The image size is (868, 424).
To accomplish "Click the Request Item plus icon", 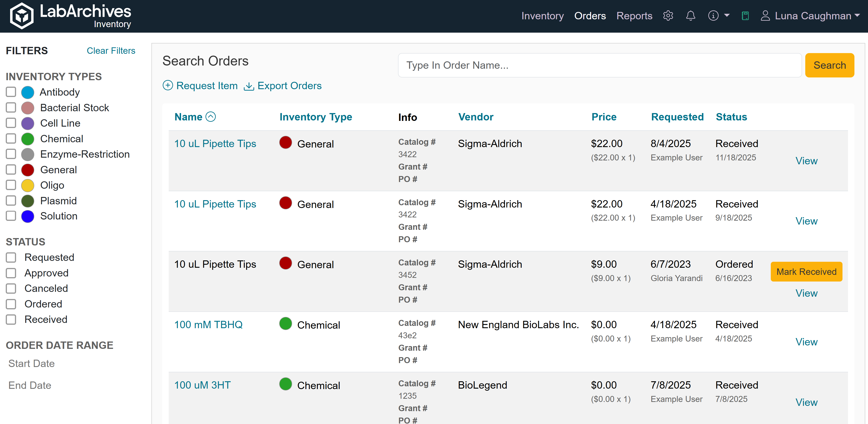I will pos(168,85).
